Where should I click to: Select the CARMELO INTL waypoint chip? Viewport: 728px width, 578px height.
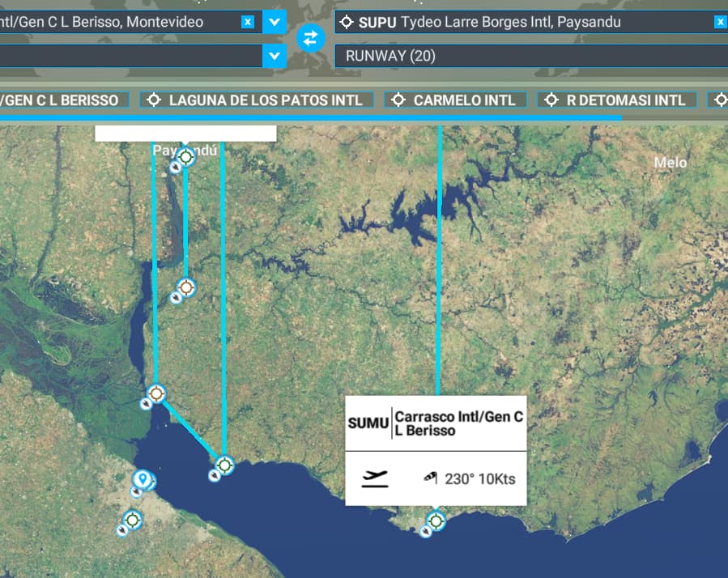point(455,100)
